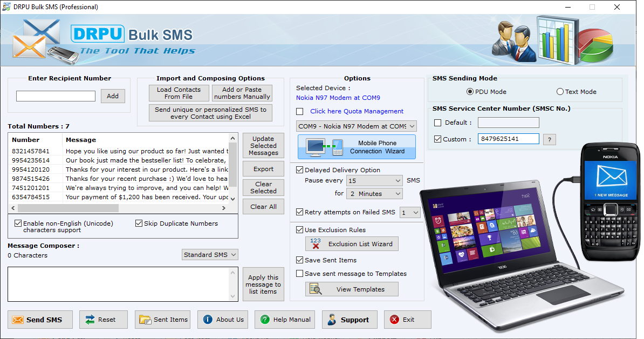Screen dimensions: 644x339
Task: Click Nokia N97 Modem at COM9 link
Action: click(338, 98)
